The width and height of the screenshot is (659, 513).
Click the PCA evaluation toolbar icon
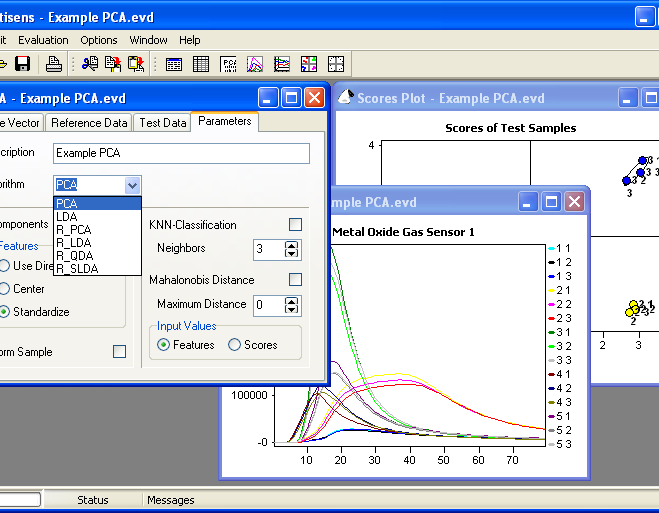pyautogui.click(x=228, y=64)
